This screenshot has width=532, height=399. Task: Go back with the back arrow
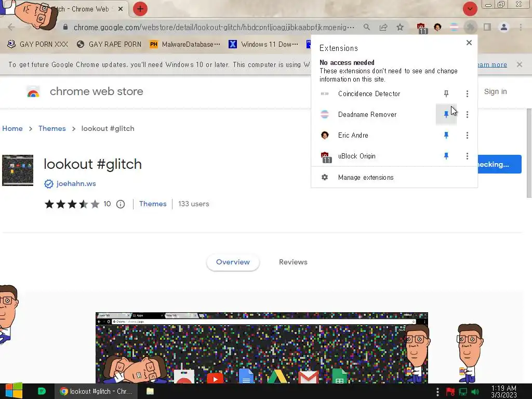(11, 27)
